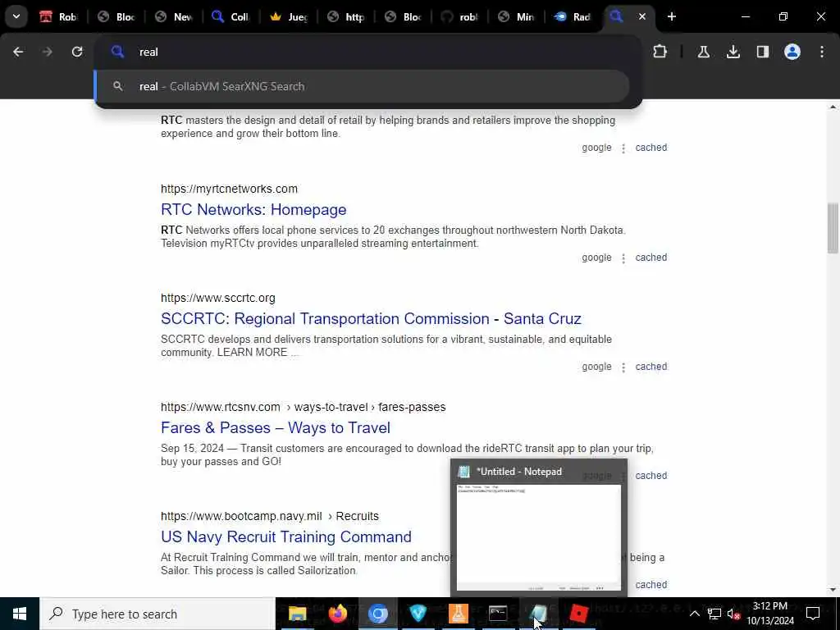
Task: Open the Command Prompt taskbar icon
Action: (x=498, y=614)
